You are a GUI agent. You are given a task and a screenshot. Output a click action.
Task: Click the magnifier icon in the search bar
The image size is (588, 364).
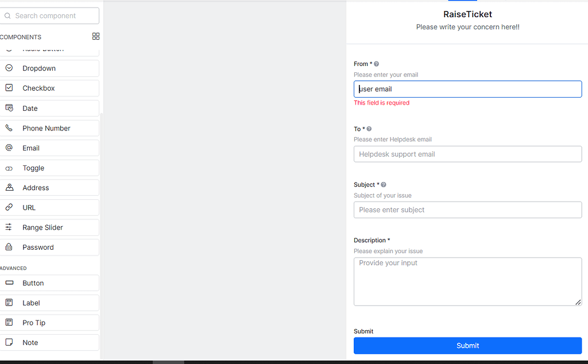point(8,16)
